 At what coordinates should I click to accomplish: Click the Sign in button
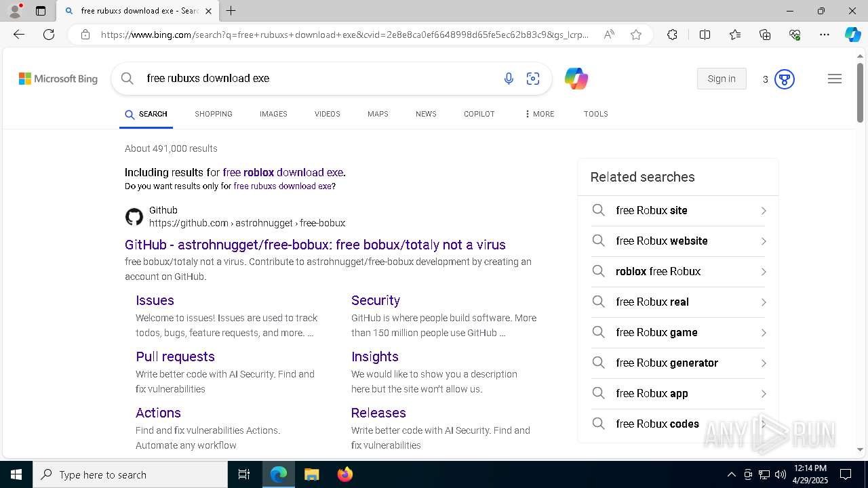[722, 79]
